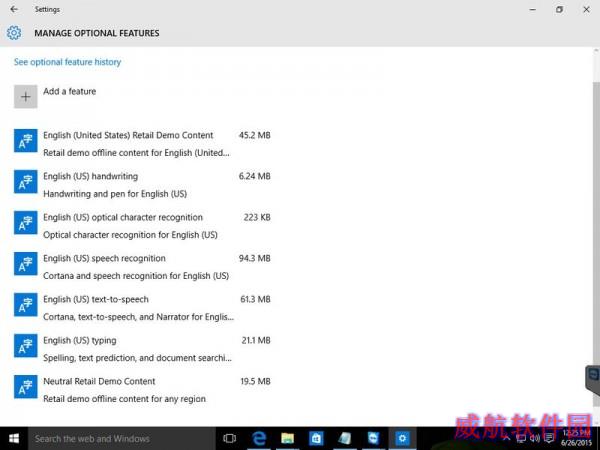
Task: Click the Settings gear icon in header
Action: (x=14, y=33)
